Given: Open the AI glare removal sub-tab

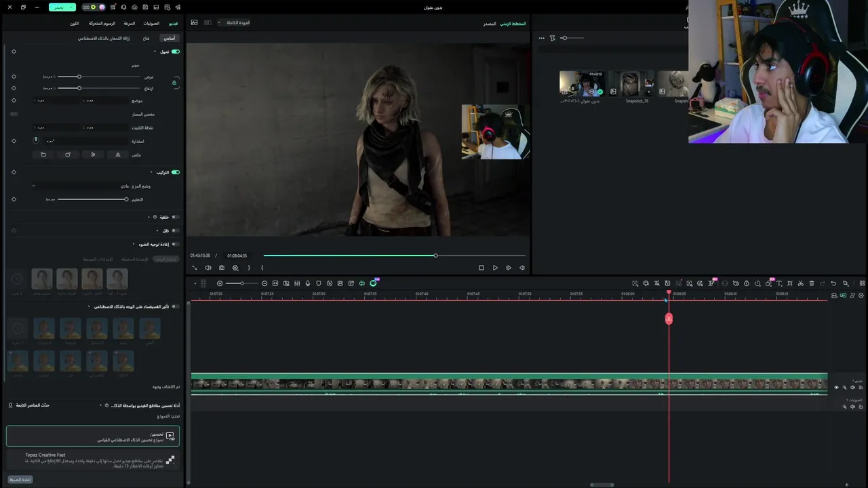Looking at the screenshot, I should point(104,38).
